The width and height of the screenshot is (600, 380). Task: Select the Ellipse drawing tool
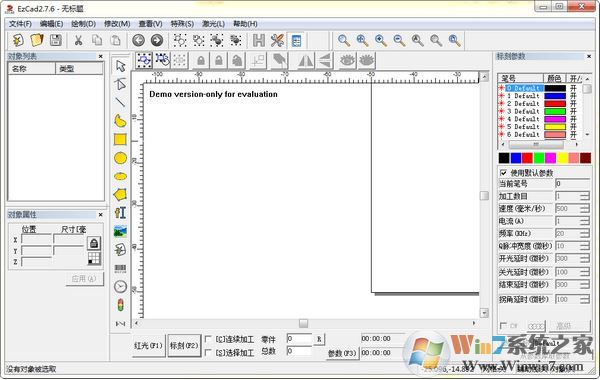point(120,176)
